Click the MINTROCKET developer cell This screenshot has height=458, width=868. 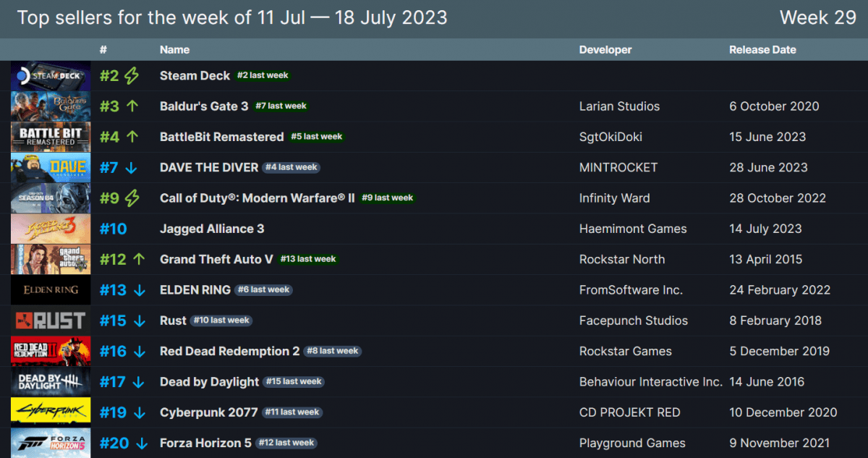pyautogui.click(x=618, y=167)
